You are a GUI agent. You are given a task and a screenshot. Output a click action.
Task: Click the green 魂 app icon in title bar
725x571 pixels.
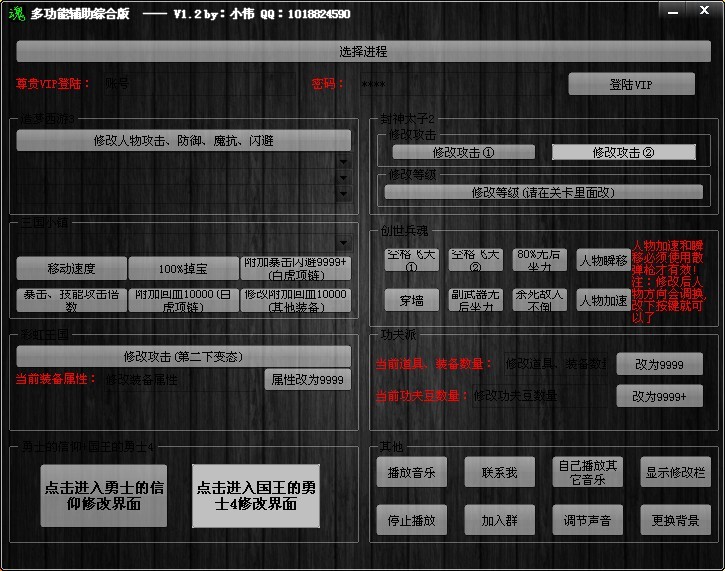pyautogui.click(x=14, y=14)
